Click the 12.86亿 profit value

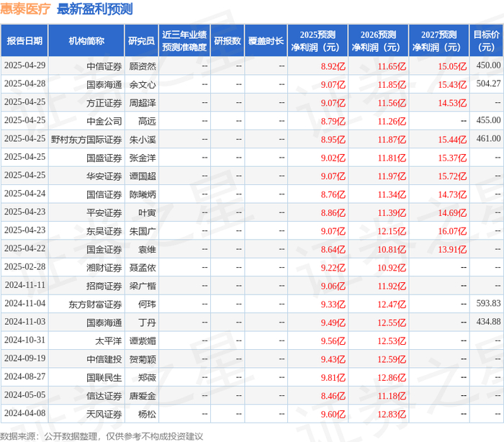point(392,378)
